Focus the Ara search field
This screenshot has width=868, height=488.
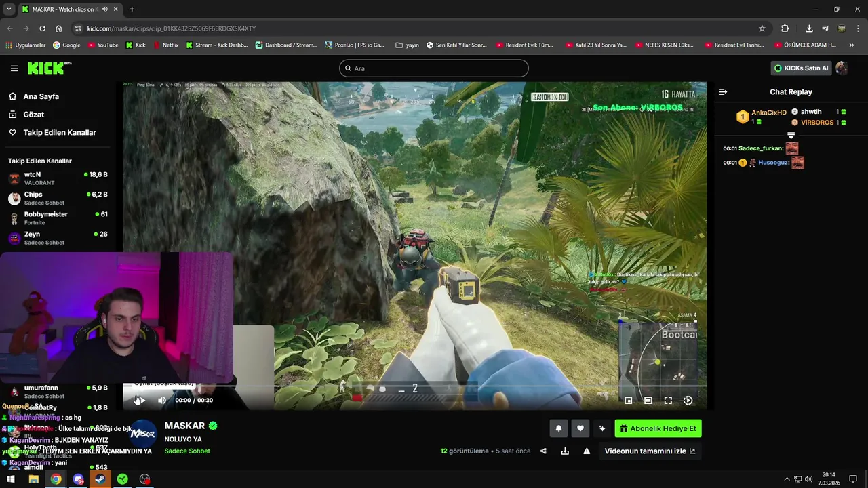(434, 68)
